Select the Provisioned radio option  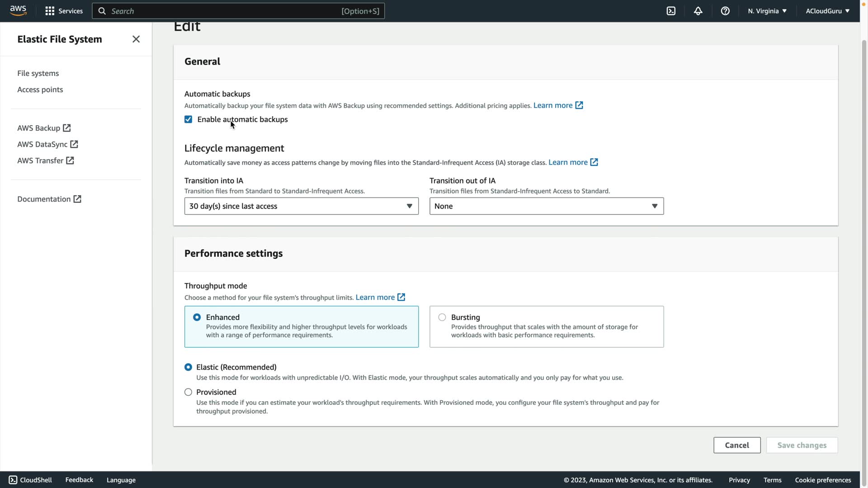pos(188,392)
